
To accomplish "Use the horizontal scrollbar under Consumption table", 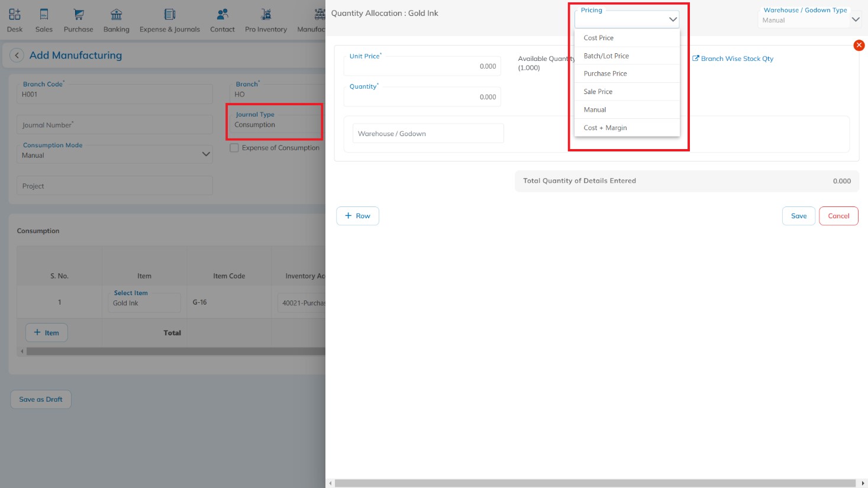I will pos(176,351).
